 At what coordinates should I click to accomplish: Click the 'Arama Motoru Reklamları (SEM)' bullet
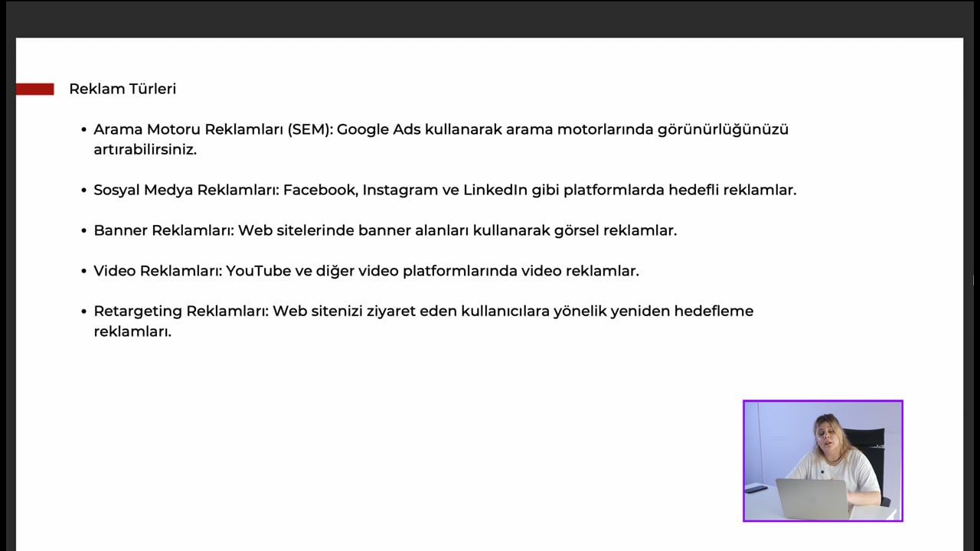tap(441, 139)
